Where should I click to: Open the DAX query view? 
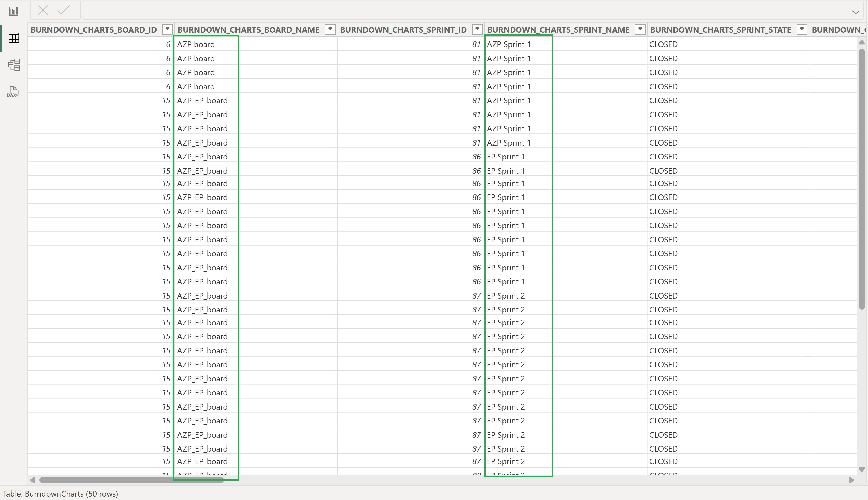point(13,91)
